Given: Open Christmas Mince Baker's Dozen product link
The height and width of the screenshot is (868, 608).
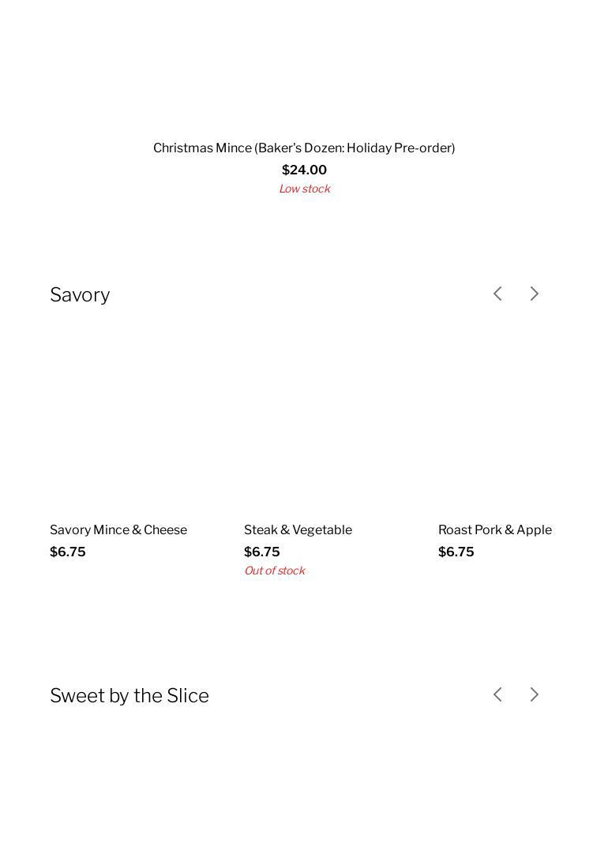Looking at the screenshot, I should pyautogui.click(x=304, y=148).
